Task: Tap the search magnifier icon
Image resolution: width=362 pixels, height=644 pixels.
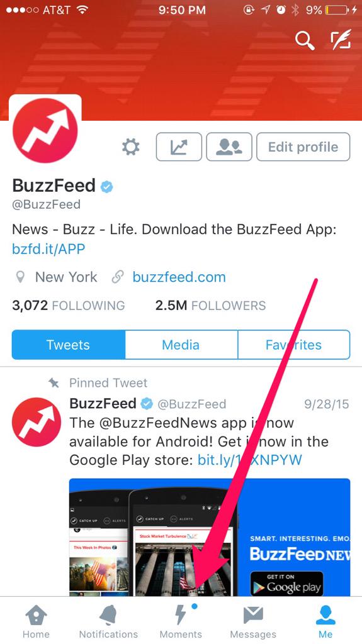Action: pyautogui.click(x=305, y=41)
